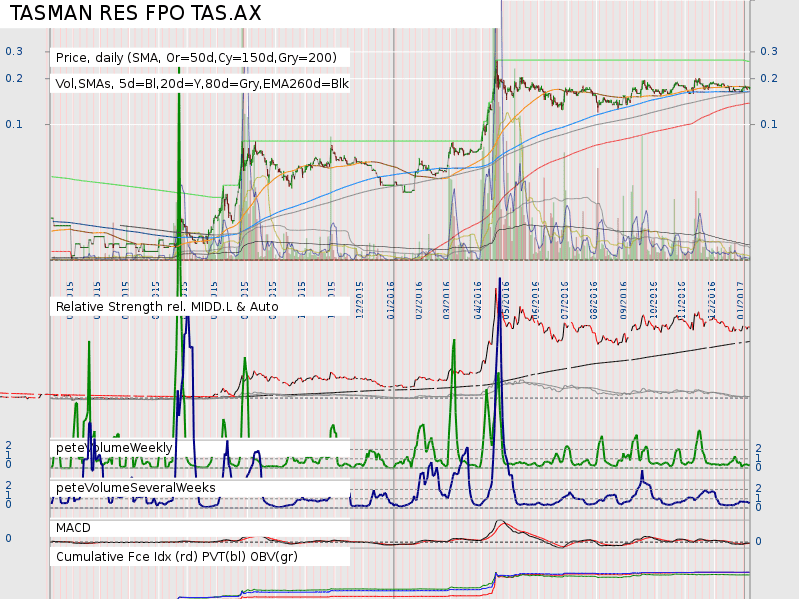Select the 12/2016 date axis label

[x=712, y=300]
